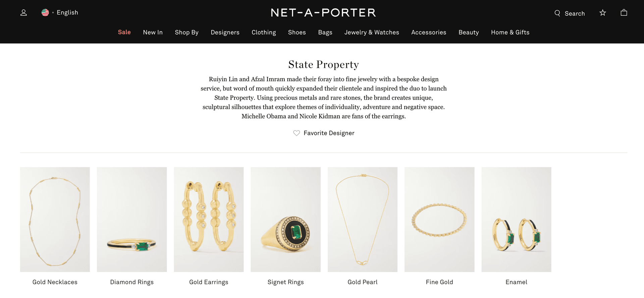Click the Favorite Designer heart icon
This screenshot has width=644, height=298.
pyautogui.click(x=297, y=133)
